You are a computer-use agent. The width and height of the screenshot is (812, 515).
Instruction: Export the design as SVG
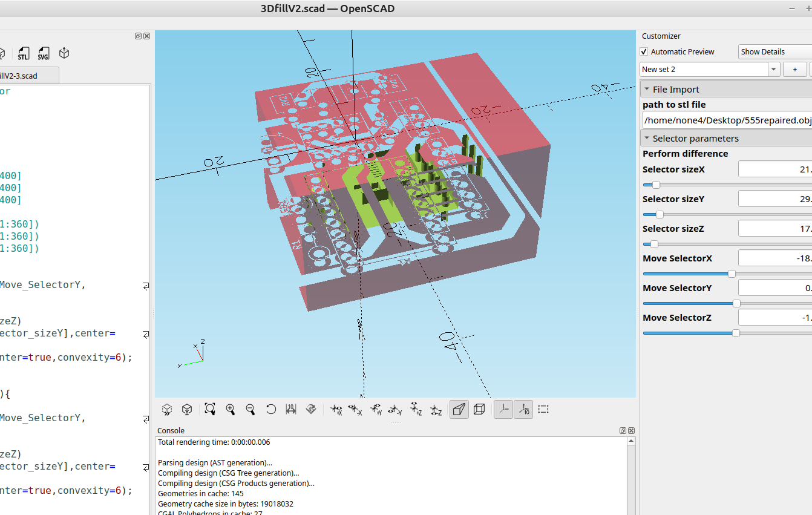(x=44, y=53)
